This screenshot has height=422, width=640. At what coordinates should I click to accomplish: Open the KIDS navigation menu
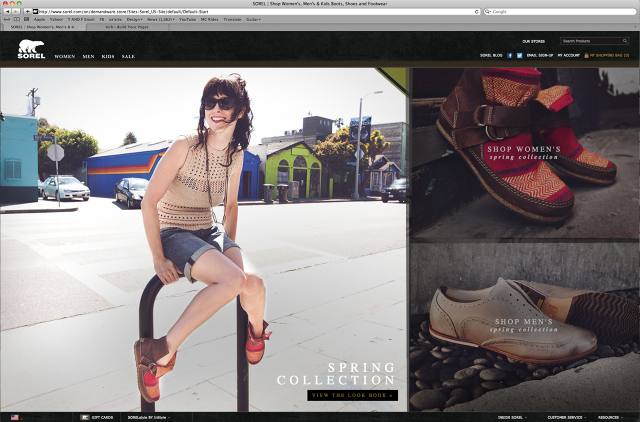108,56
